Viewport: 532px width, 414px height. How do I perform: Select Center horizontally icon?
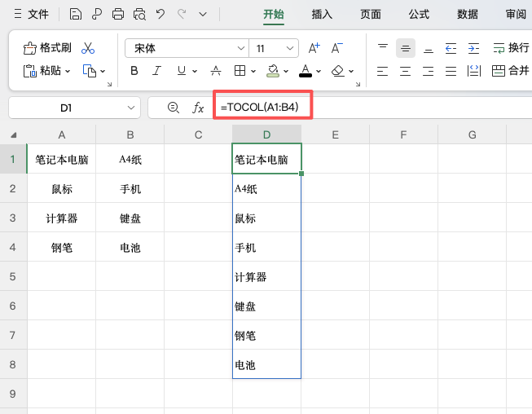click(x=405, y=71)
